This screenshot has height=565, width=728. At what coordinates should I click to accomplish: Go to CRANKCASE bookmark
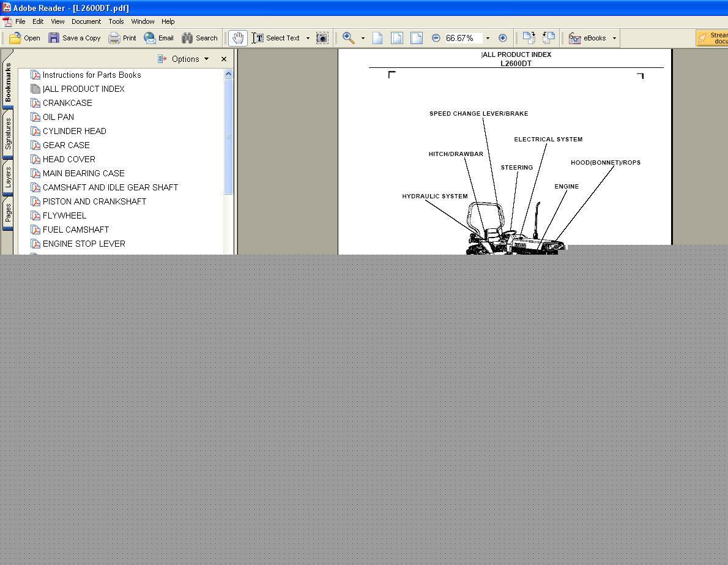tap(67, 103)
